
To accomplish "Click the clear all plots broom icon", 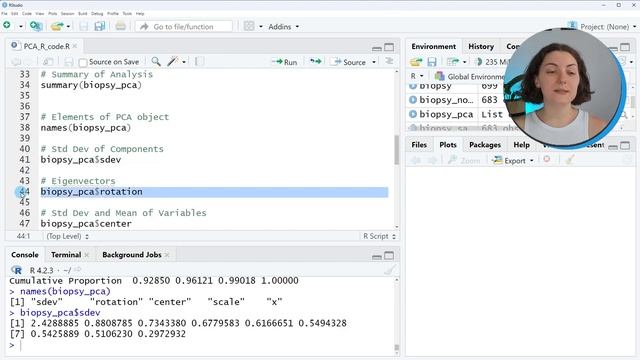I will (570, 160).
